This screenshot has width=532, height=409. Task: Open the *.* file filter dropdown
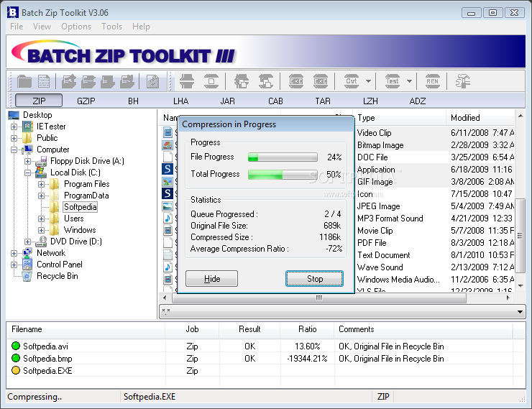click(x=520, y=312)
